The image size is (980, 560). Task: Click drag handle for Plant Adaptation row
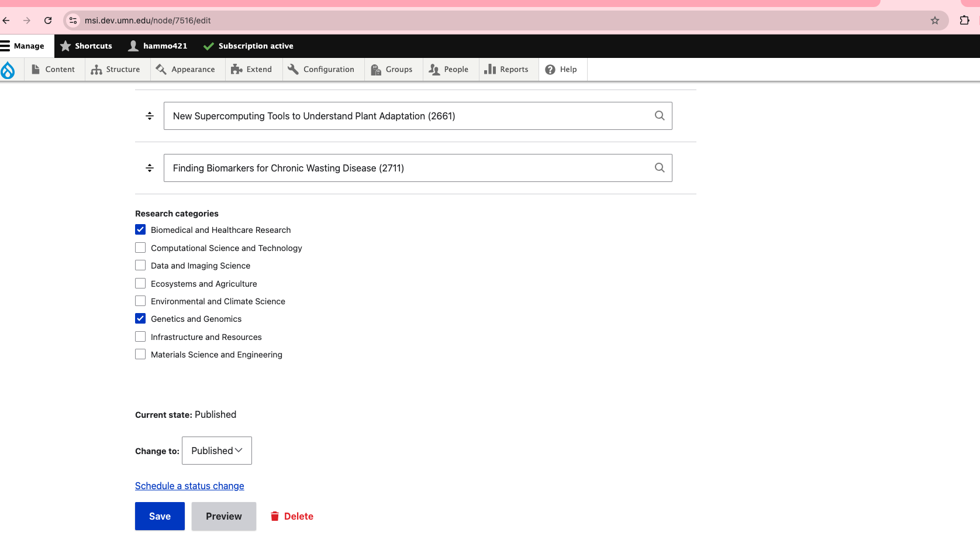tap(150, 116)
